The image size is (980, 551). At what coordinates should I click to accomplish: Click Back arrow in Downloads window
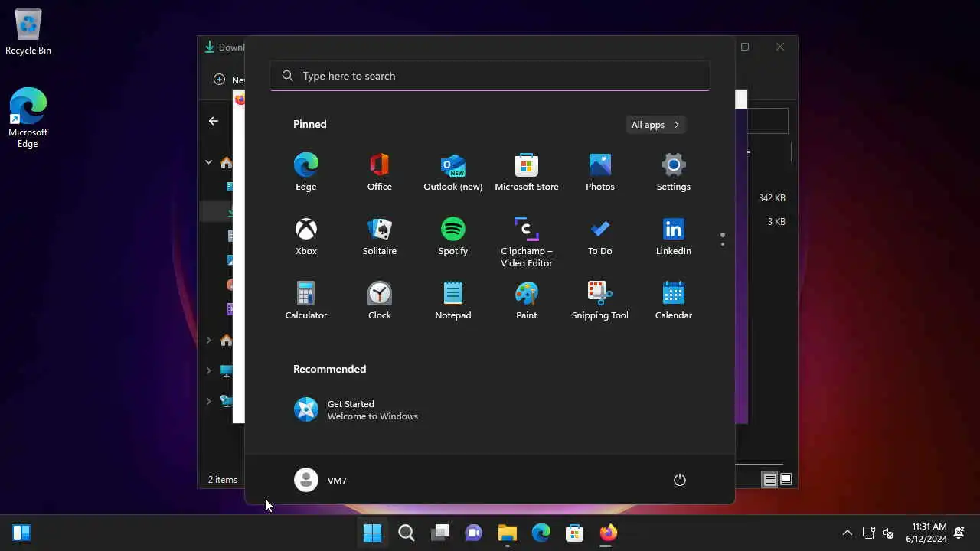click(214, 121)
